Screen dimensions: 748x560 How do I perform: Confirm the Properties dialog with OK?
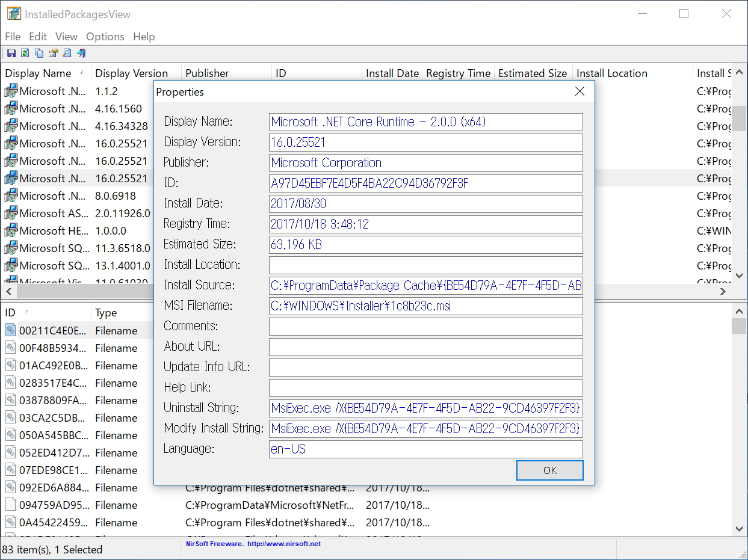coord(550,470)
